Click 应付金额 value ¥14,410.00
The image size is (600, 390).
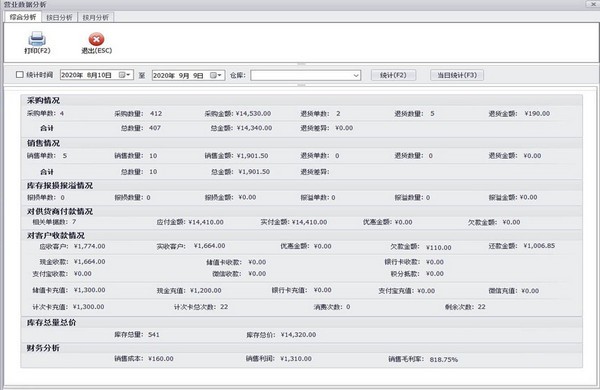pyautogui.click(x=206, y=222)
